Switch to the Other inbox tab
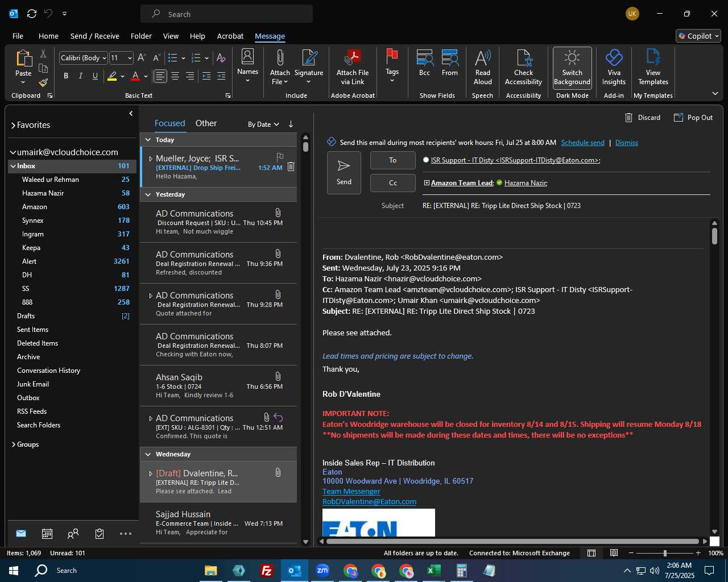Viewport: 728px width, 582px height. point(206,123)
